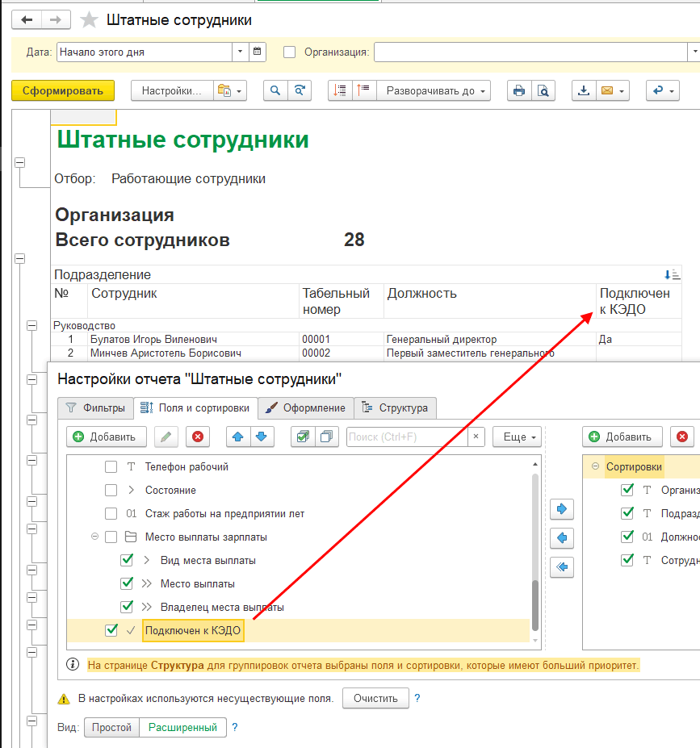Focus the Поиск (Ctrl+F) field
This screenshot has height=748, width=700.
[x=407, y=437]
